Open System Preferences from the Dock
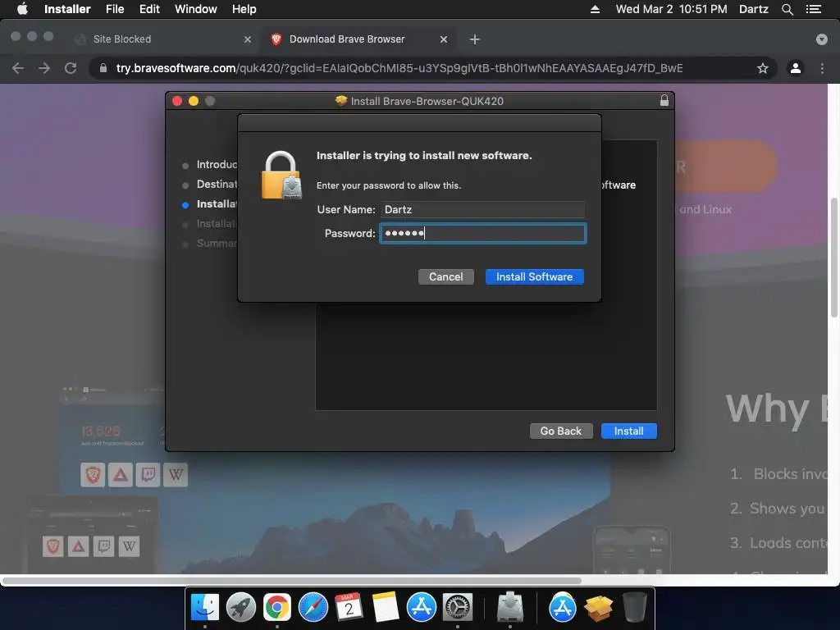840x630 pixels. pyautogui.click(x=457, y=608)
